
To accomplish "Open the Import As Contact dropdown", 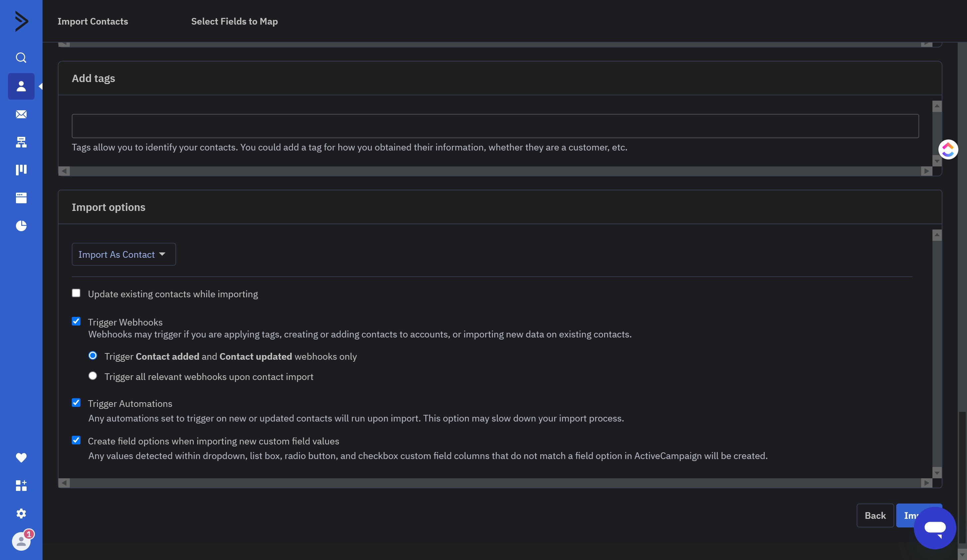I will click(x=124, y=254).
